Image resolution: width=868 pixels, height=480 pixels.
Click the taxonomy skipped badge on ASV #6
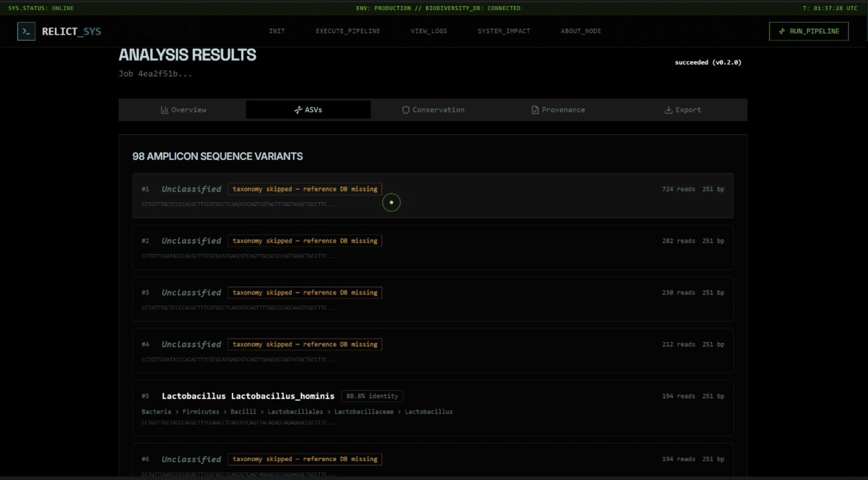(305, 459)
